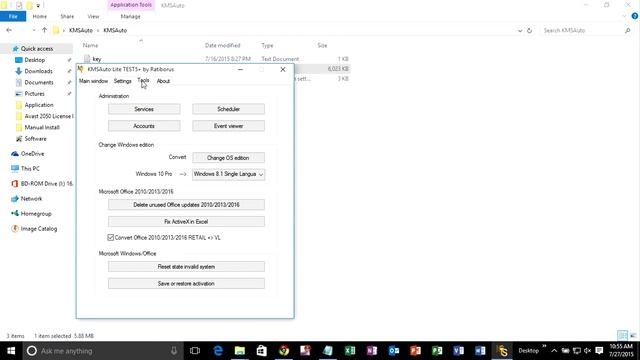Open PowerPoint from the taskbar

[415, 351]
